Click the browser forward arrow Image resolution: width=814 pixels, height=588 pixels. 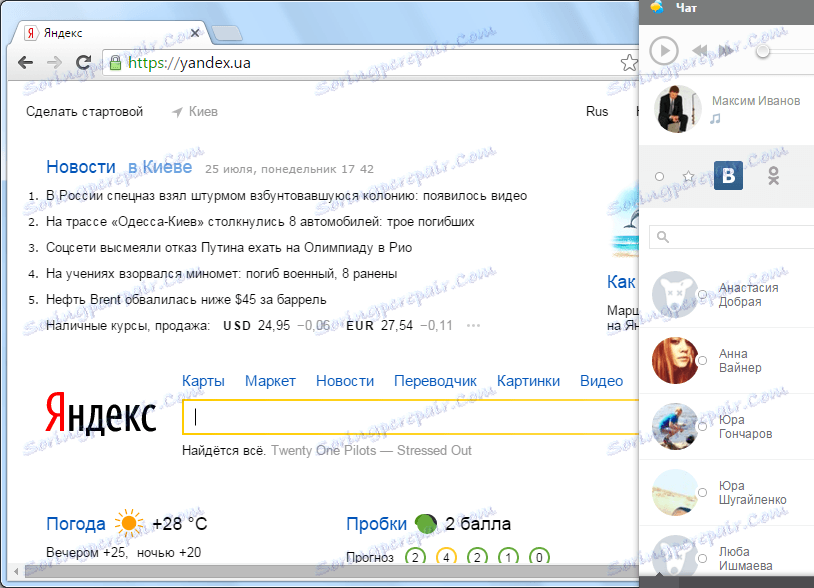click(x=54, y=63)
